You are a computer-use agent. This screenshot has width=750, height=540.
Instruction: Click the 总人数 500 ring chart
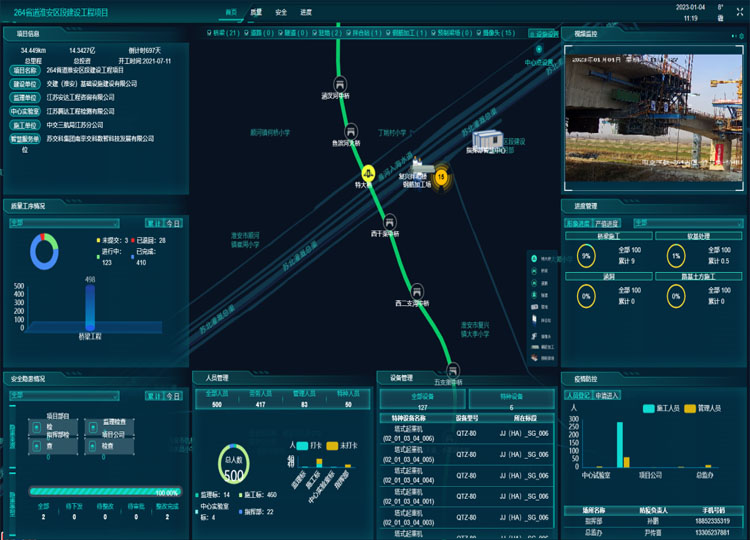233,464
